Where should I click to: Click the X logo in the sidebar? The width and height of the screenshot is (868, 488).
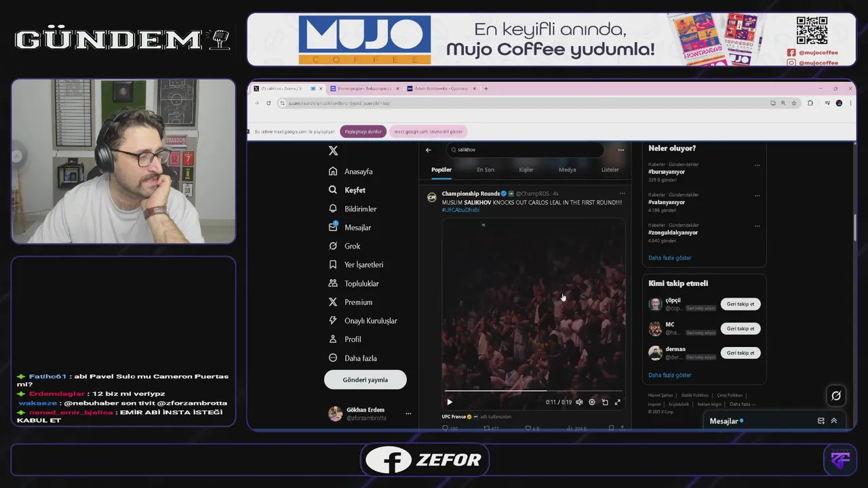pyautogui.click(x=333, y=150)
